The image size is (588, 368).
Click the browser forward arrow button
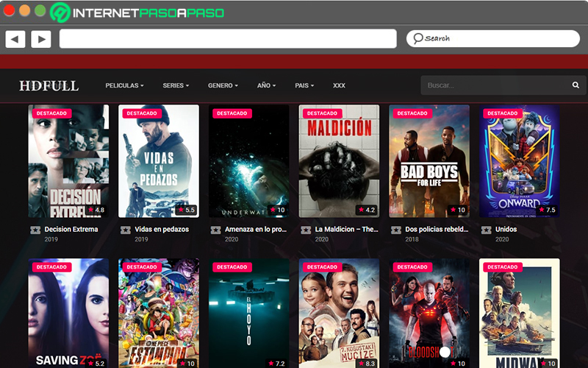click(41, 39)
